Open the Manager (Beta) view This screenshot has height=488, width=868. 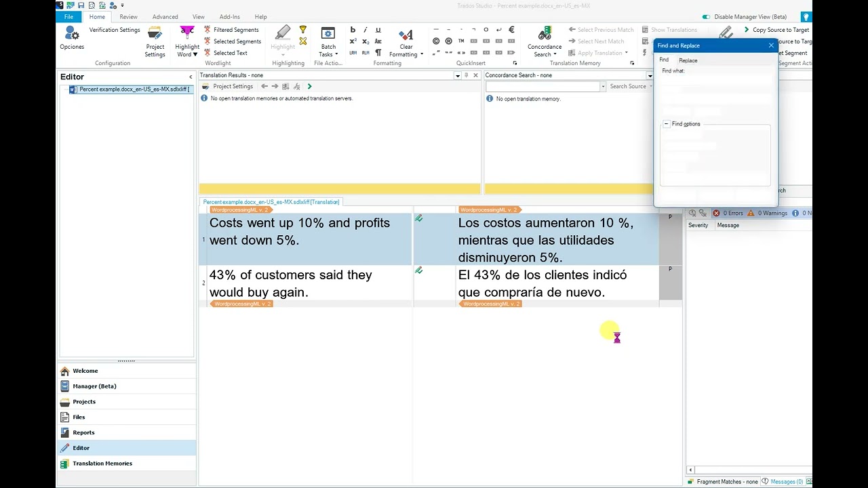point(126,386)
